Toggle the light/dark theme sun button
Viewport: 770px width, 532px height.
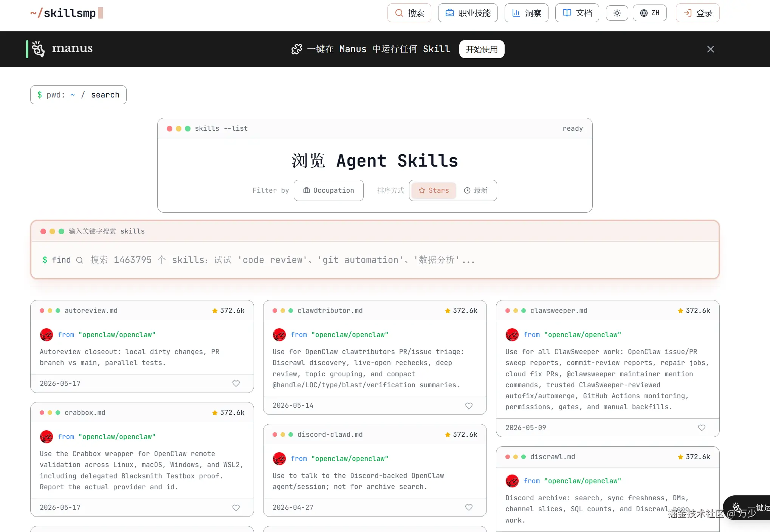click(617, 13)
